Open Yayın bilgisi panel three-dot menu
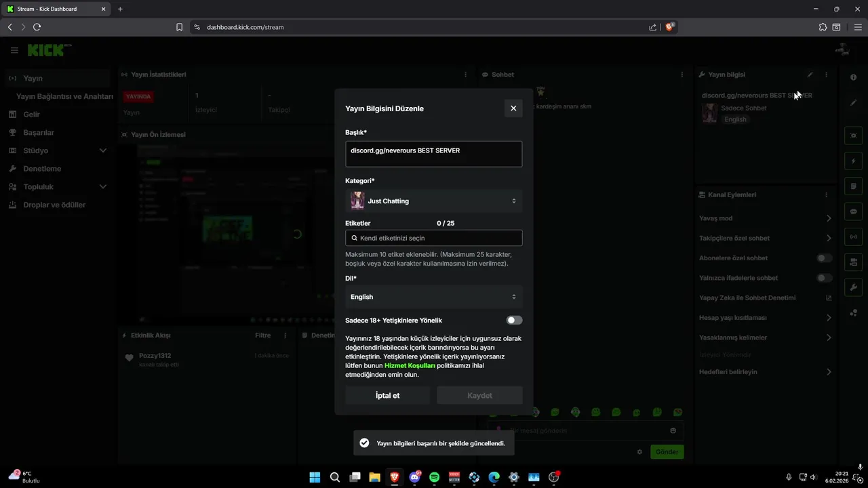 tap(826, 75)
